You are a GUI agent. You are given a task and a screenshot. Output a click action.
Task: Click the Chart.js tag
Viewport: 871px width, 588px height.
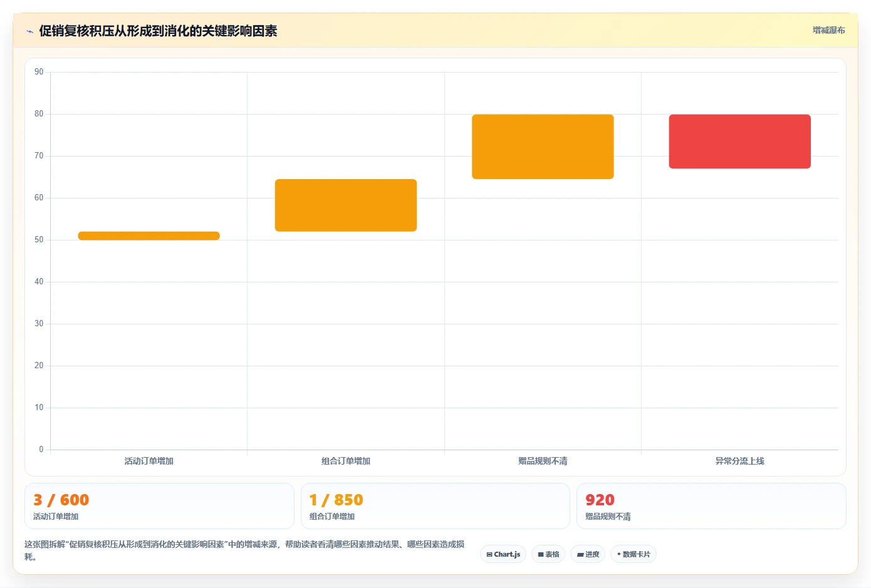point(503,554)
